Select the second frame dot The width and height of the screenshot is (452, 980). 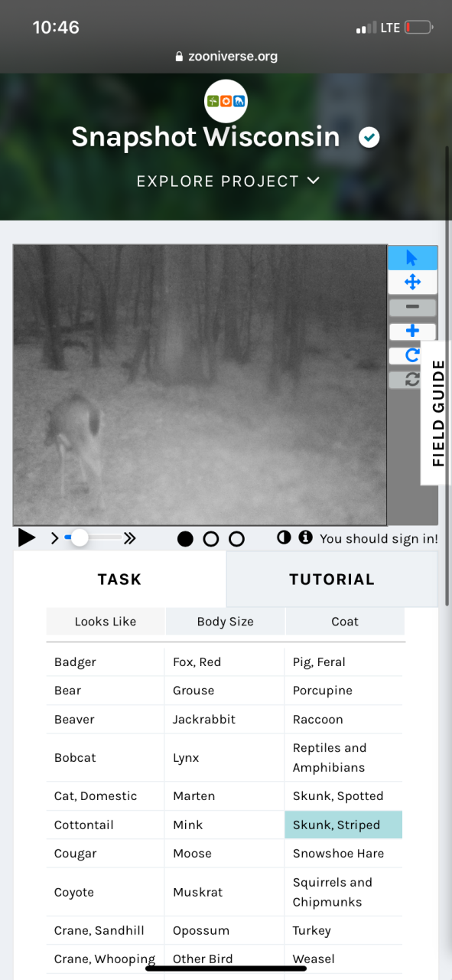(211, 539)
